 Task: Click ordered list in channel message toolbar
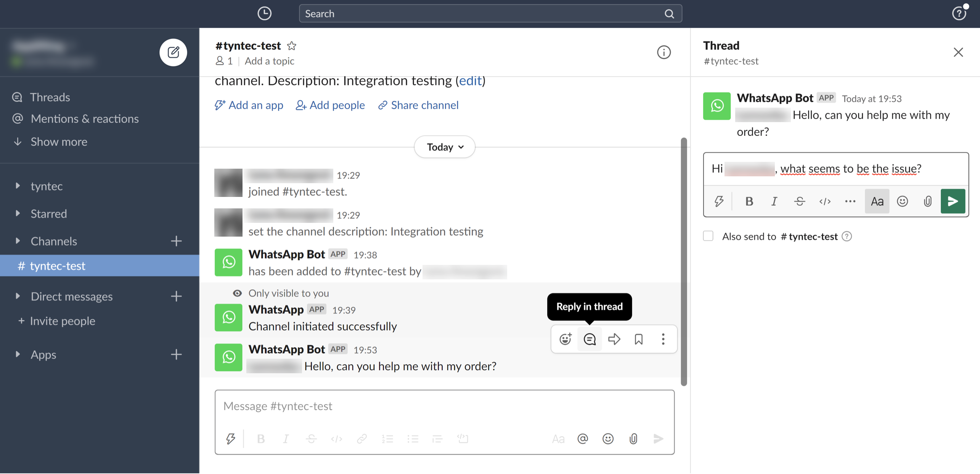click(x=387, y=439)
